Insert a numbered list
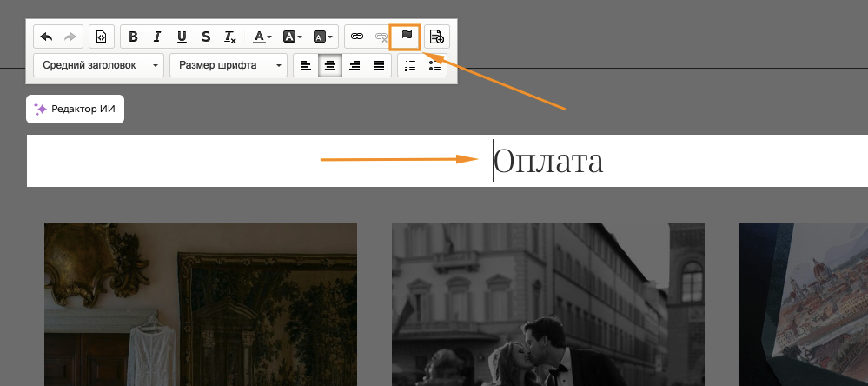This screenshot has width=868, height=386. point(411,65)
